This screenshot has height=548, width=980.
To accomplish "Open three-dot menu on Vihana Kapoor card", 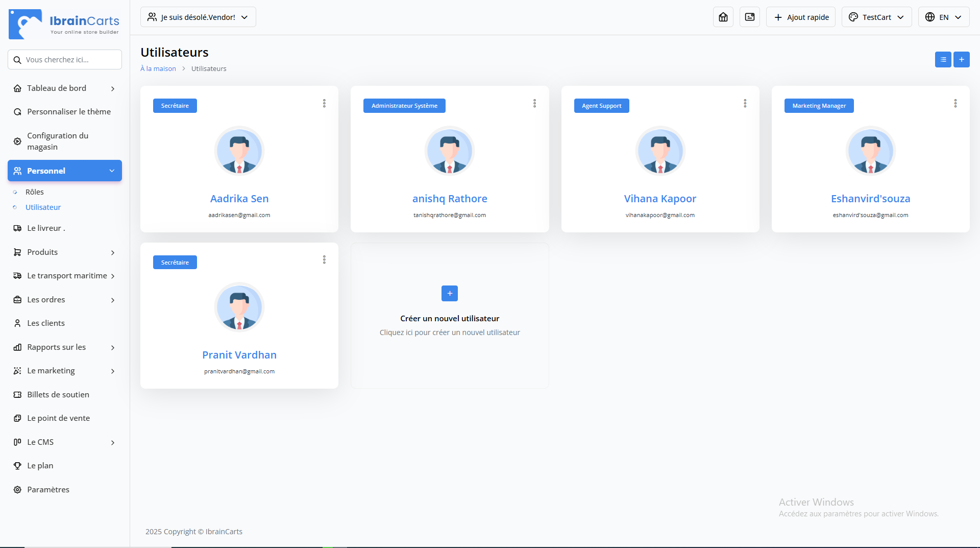I will click(x=745, y=104).
